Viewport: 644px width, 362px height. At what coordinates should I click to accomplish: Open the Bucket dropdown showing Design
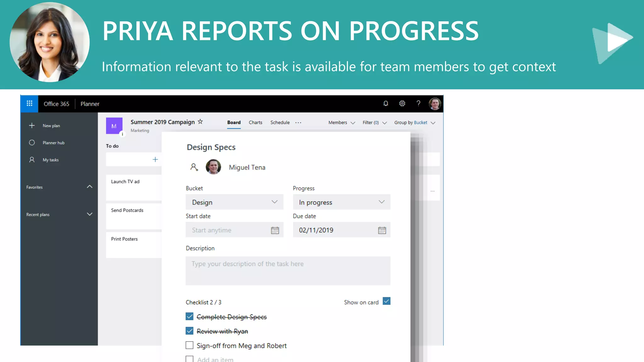235,202
